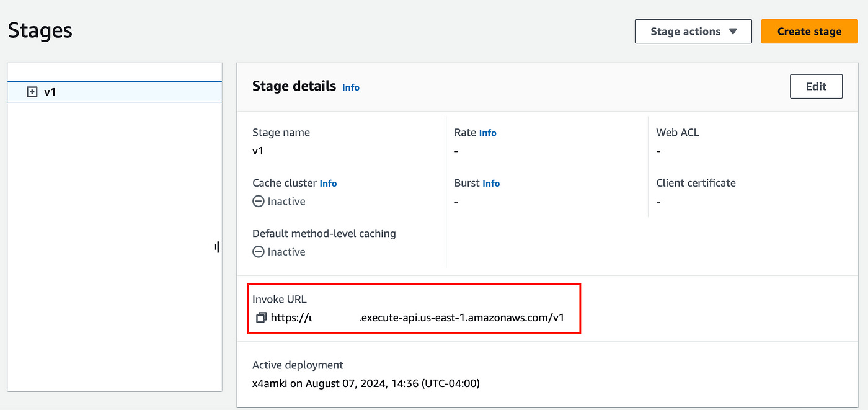Viewport: 868px width, 410px height.
Task: Open the Stage actions dropdown
Action: coord(693,32)
